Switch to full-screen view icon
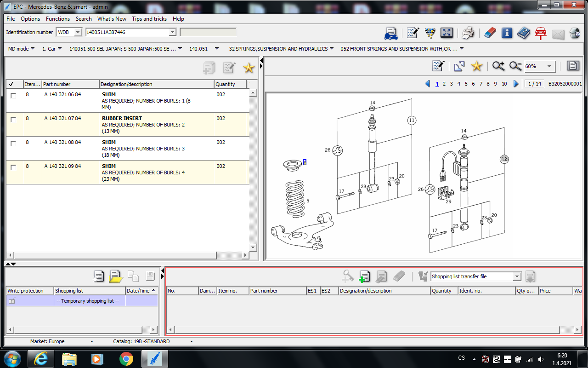The width and height of the screenshot is (588, 368). pos(447,33)
